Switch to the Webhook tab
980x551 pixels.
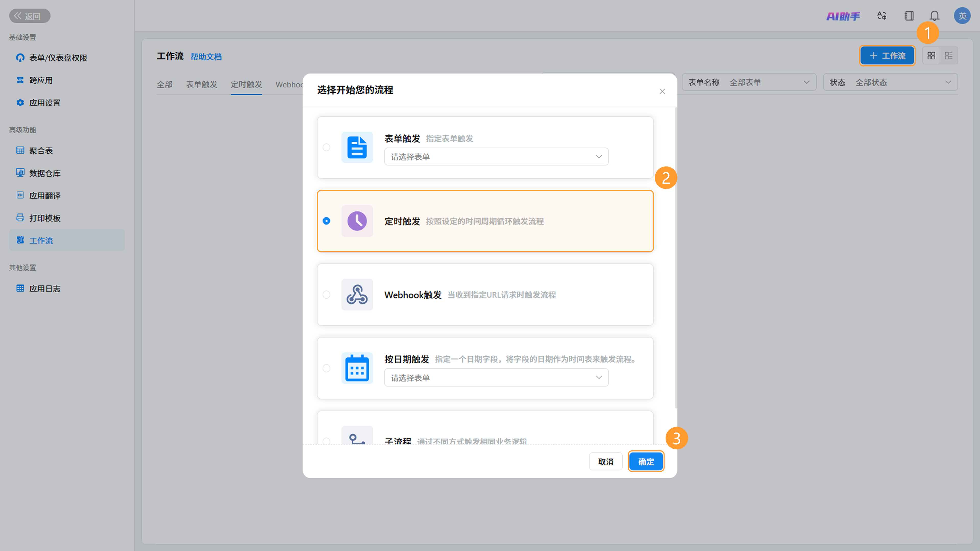[x=289, y=84]
